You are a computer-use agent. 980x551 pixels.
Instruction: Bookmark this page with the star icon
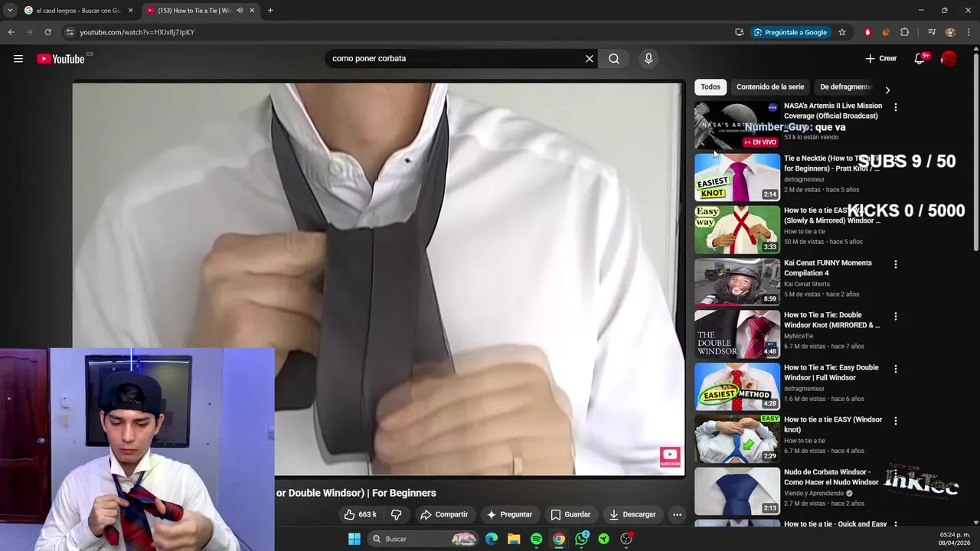pyautogui.click(x=842, y=32)
